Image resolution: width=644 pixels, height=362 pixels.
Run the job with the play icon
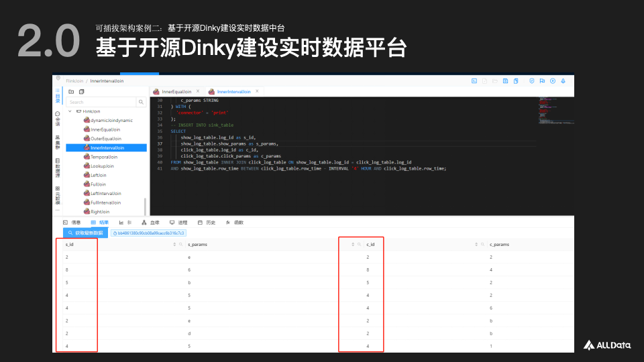(553, 81)
